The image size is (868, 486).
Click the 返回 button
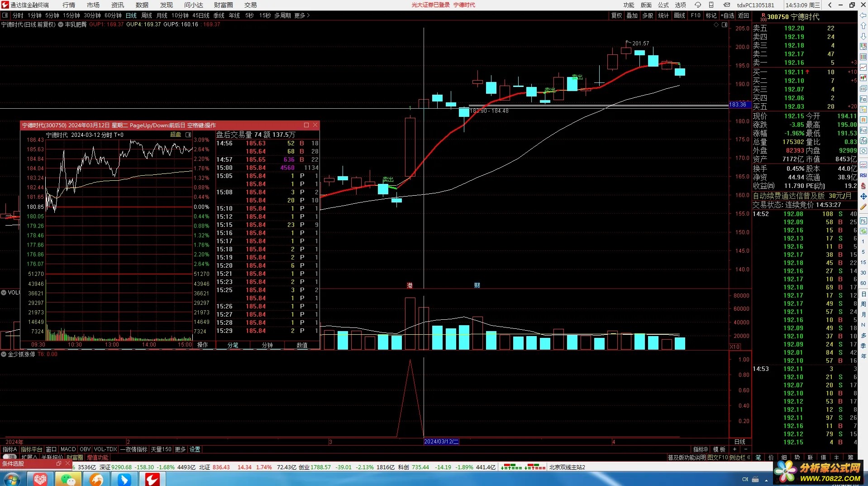pos(744,15)
